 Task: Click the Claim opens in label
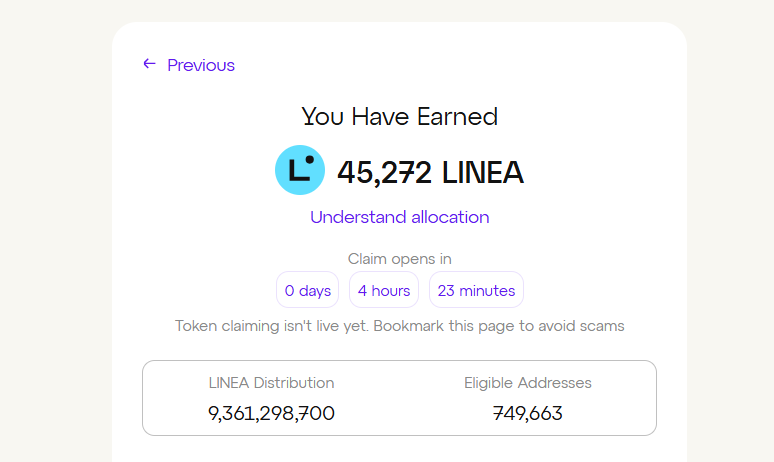coord(399,259)
